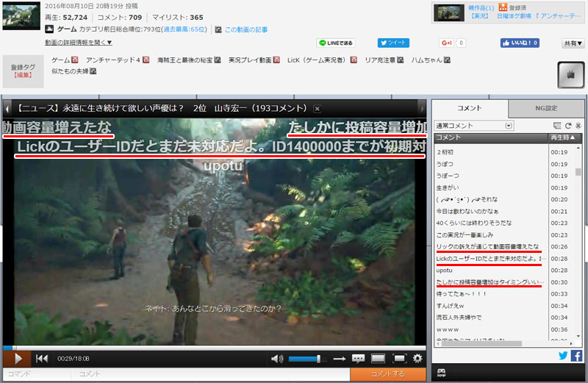
Task: Open the 通常コメント dropdown
Action: pyautogui.click(x=473, y=126)
